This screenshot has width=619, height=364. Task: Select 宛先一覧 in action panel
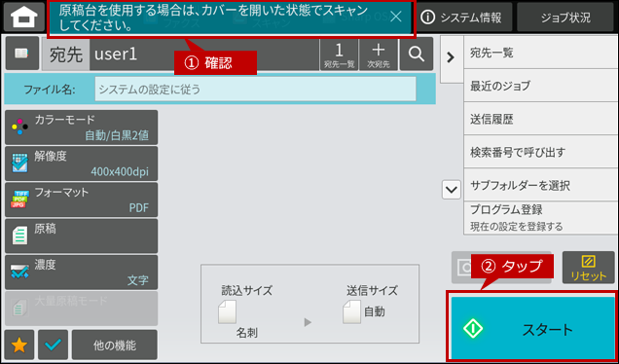pos(541,52)
